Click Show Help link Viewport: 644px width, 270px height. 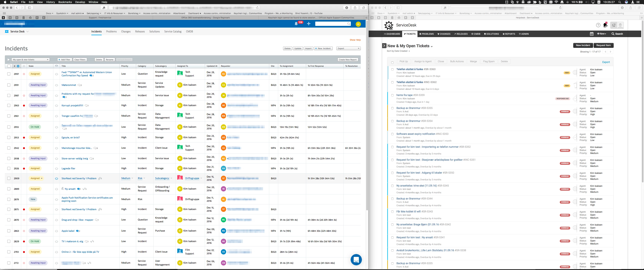(x=355, y=40)
